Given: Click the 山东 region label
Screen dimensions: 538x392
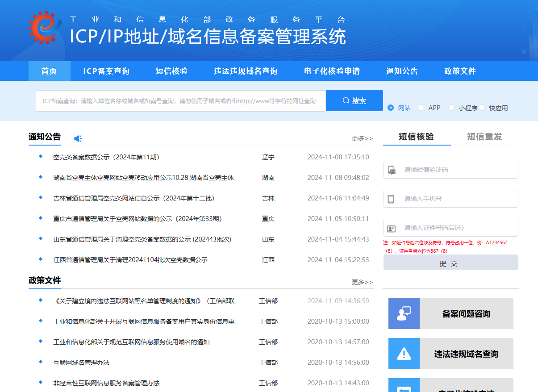Looking at the screenshot, I should (268, 239).
